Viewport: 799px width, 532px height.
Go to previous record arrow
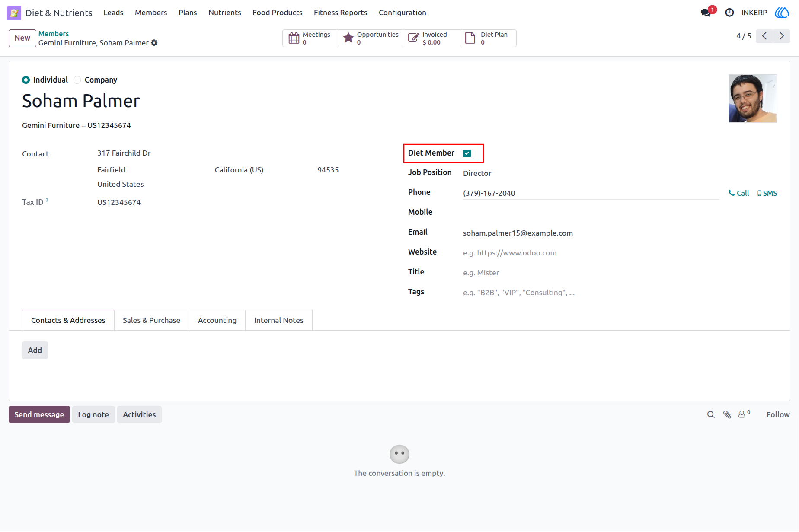[764, 36]
